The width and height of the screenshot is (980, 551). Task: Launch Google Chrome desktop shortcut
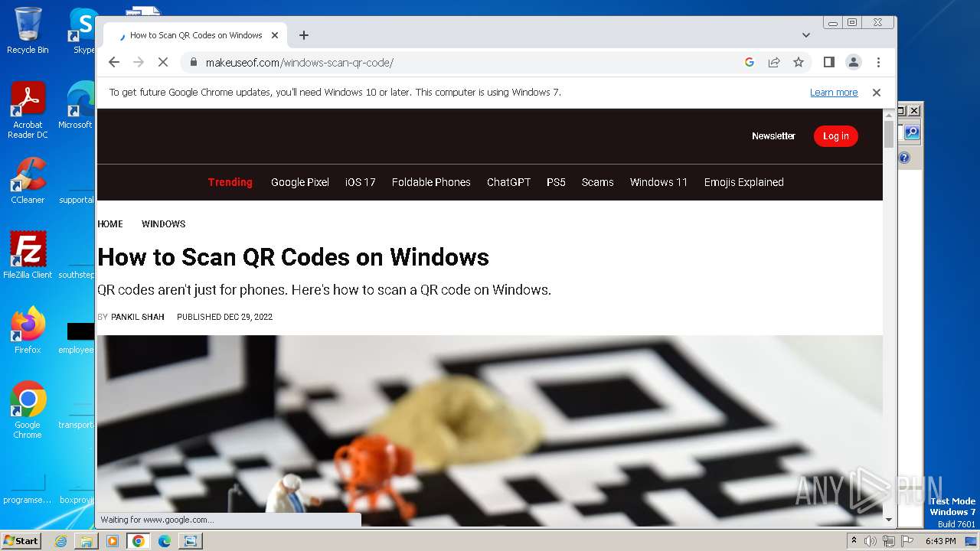tap(28, 410)
